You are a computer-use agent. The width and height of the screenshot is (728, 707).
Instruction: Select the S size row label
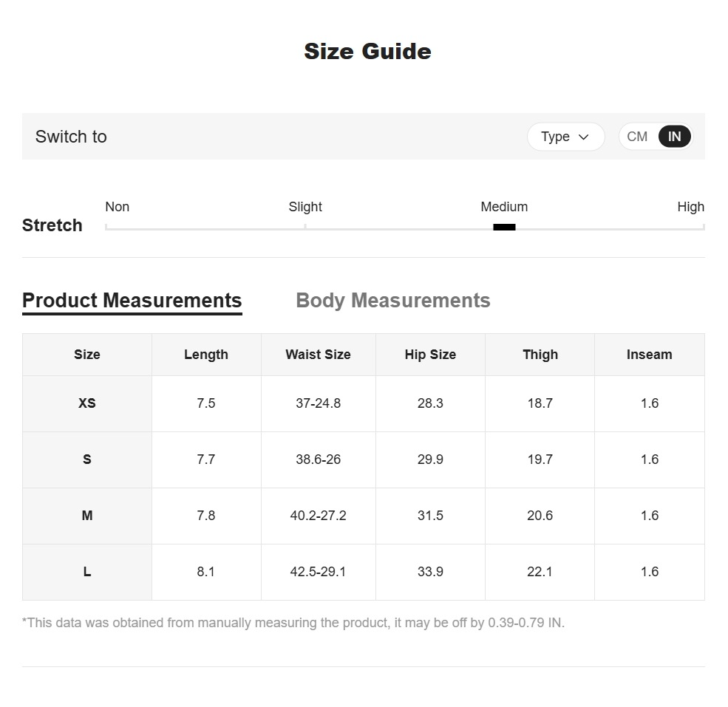(87, 460)
